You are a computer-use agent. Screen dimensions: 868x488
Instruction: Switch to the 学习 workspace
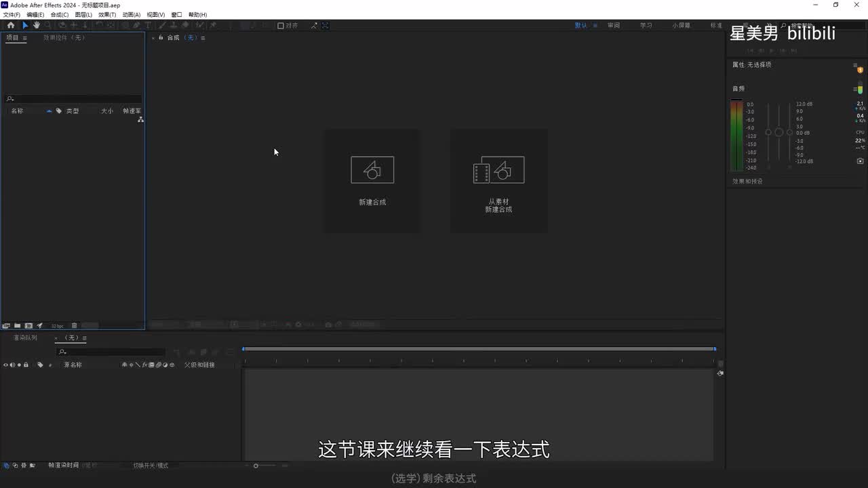point(646,25)
